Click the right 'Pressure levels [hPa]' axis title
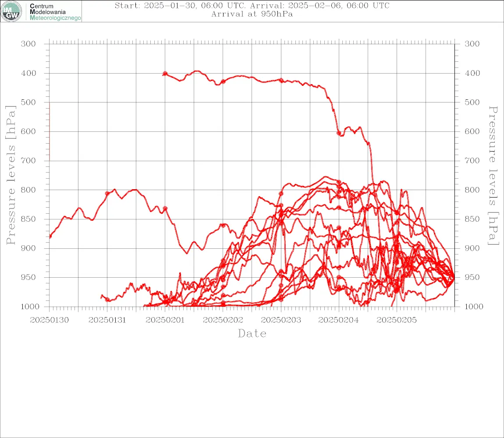The image size is (504, 438). pos(493,176)
